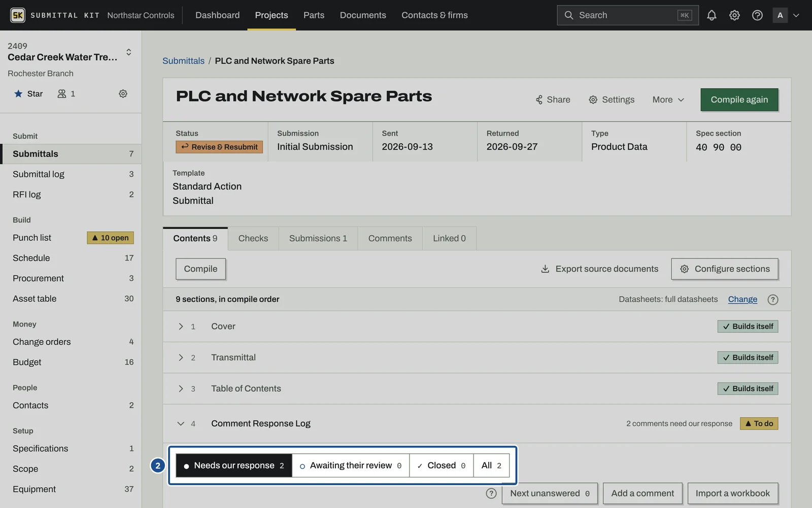
Task: Open datasheets help icon
Action: coord(773,299)
